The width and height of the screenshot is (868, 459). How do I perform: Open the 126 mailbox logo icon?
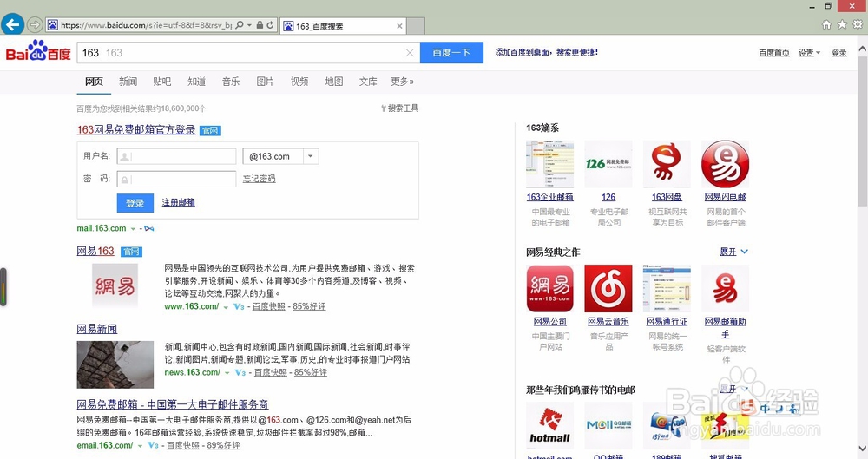[x=608, y=164]
